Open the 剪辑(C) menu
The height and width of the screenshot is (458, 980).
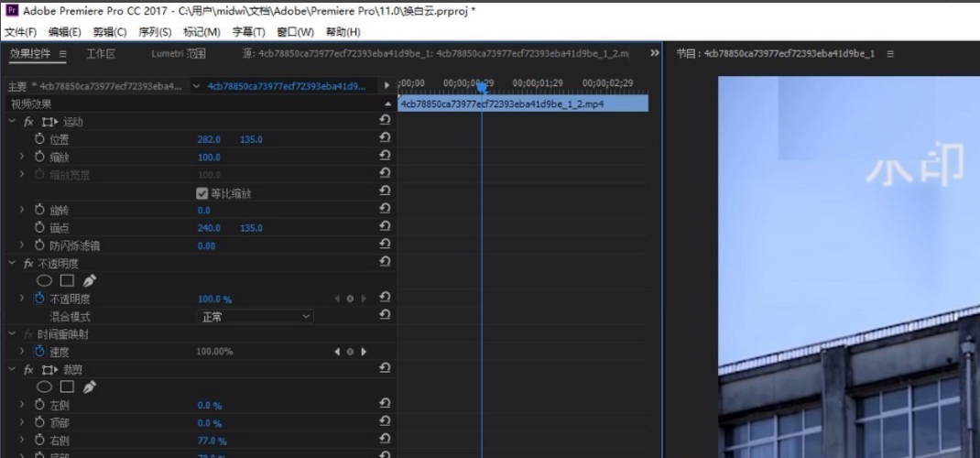click(x=110, y=32)
